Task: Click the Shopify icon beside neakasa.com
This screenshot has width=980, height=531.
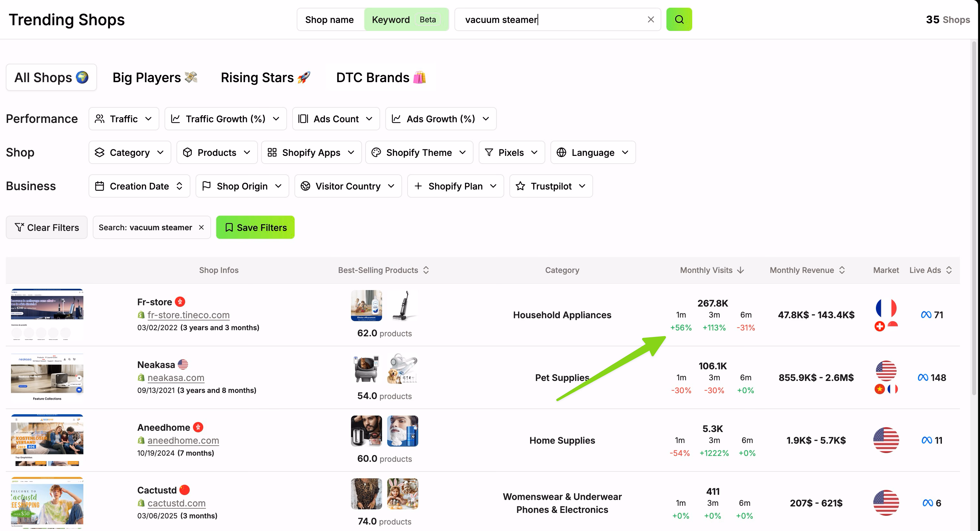Action: point(141,378)
